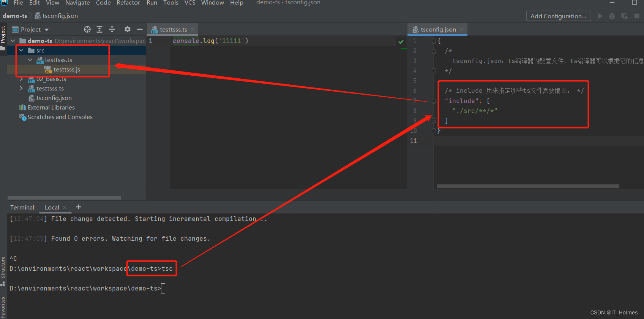
Task: Click the Add Configuration... button
Action: click(x=559, y=16)
